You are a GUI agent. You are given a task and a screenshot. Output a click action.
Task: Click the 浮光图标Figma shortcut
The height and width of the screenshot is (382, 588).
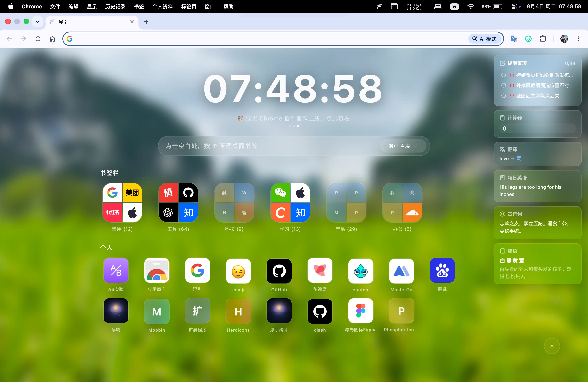click(x=360, y=311)
